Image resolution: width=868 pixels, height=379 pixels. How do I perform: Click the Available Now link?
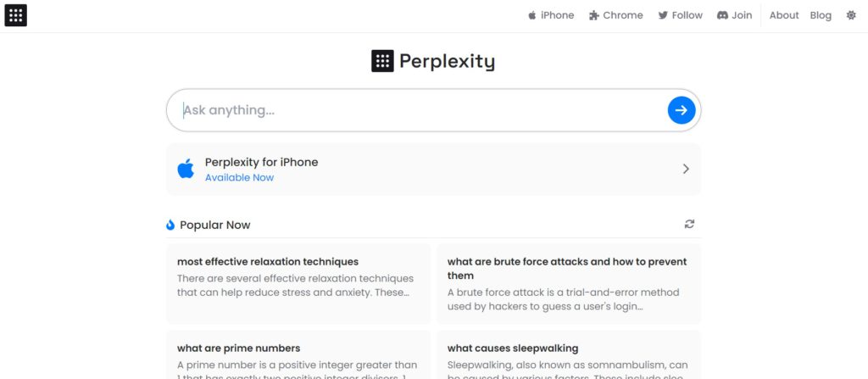pyautogui.click(x=239, y=177)
